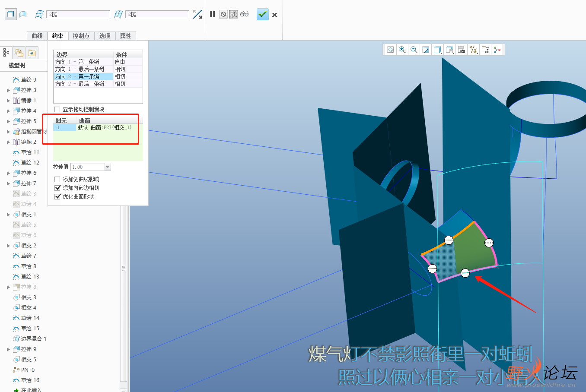Click the Refit zoom icon
Viewport: 586px width, 392px height.
click(x=391, y=50)
